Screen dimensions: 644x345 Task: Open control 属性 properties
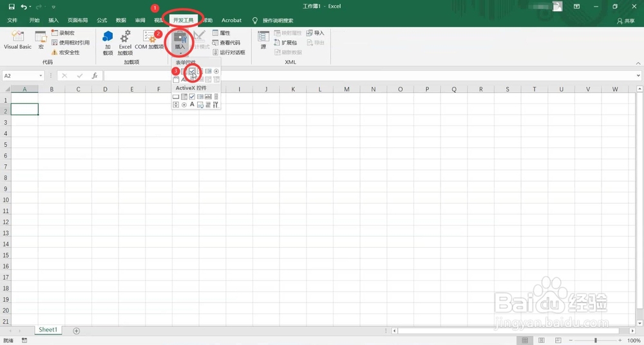222,33
